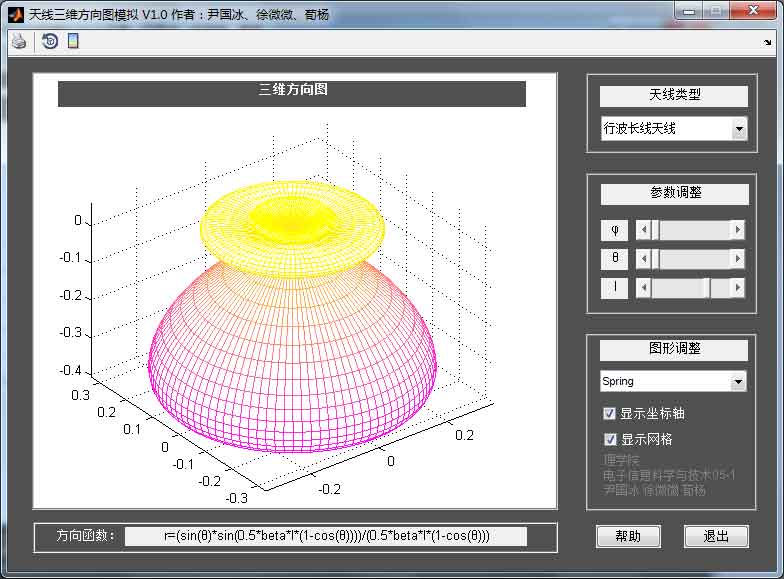Open the Spring colormap dropdown
784x579 pixels.
click(673, 382)
